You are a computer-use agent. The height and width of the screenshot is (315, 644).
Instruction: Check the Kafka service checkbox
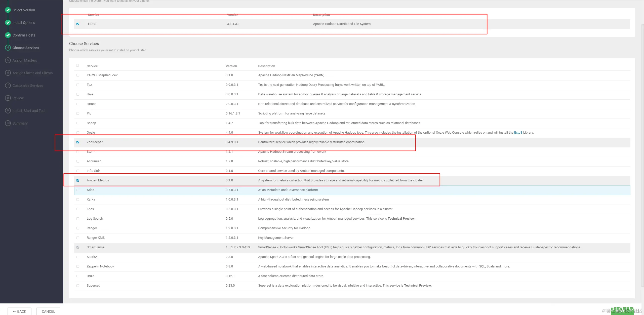click(78, 200)
